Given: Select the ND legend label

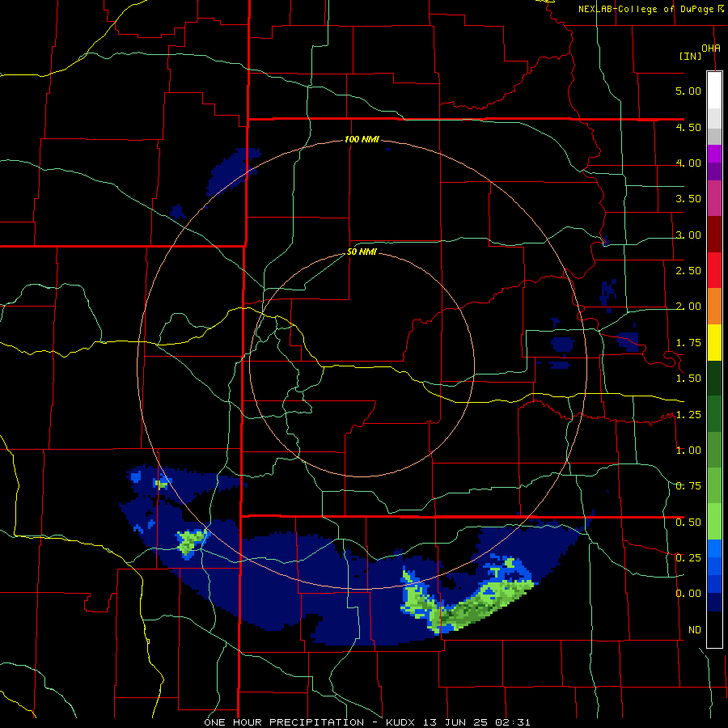Looking at the screenshot, I should point(695,630).
